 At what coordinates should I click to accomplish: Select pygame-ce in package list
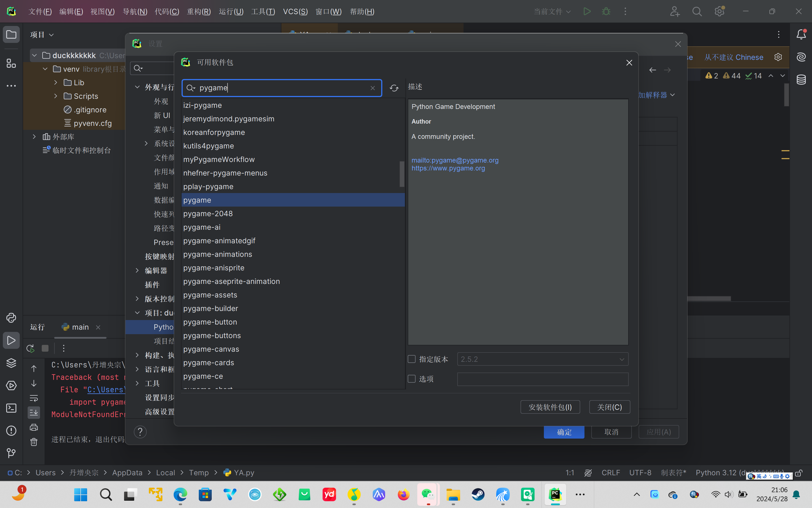(293, 376)
